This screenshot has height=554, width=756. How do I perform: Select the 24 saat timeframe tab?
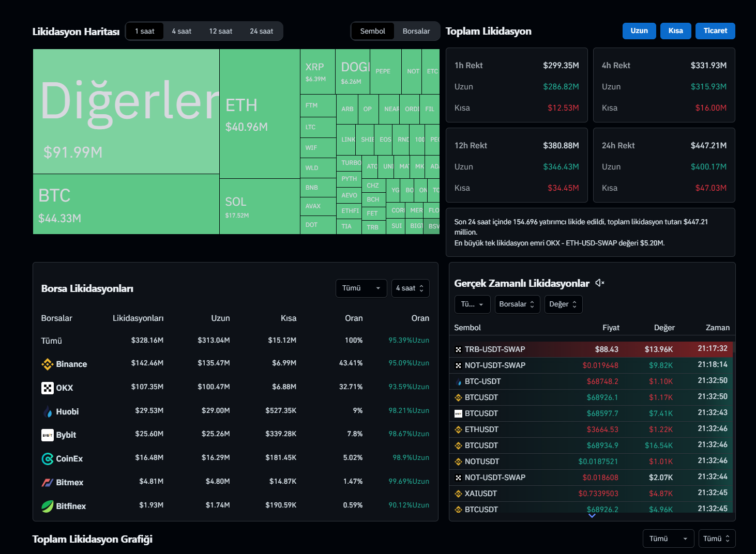[x=262, y=31]
